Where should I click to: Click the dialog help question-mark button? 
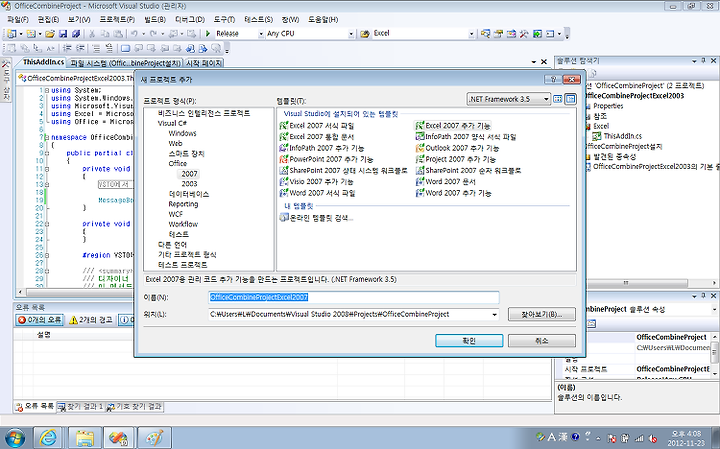tap(553, 79)
